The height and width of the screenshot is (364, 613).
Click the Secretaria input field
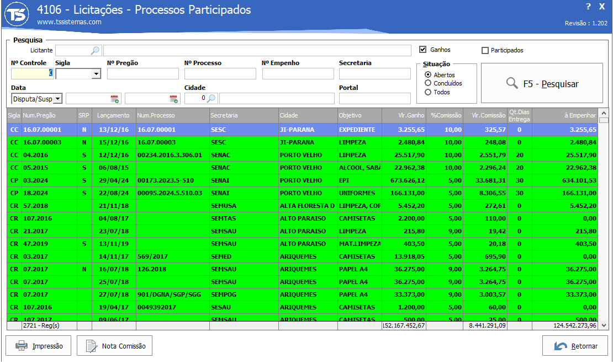click(375, 74)
